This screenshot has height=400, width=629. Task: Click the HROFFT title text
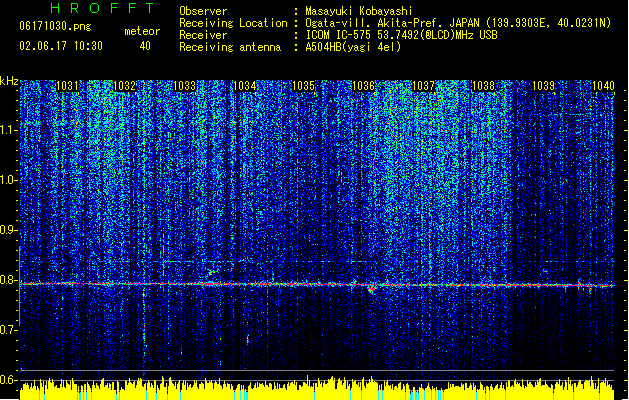click(x=103, y=8)
